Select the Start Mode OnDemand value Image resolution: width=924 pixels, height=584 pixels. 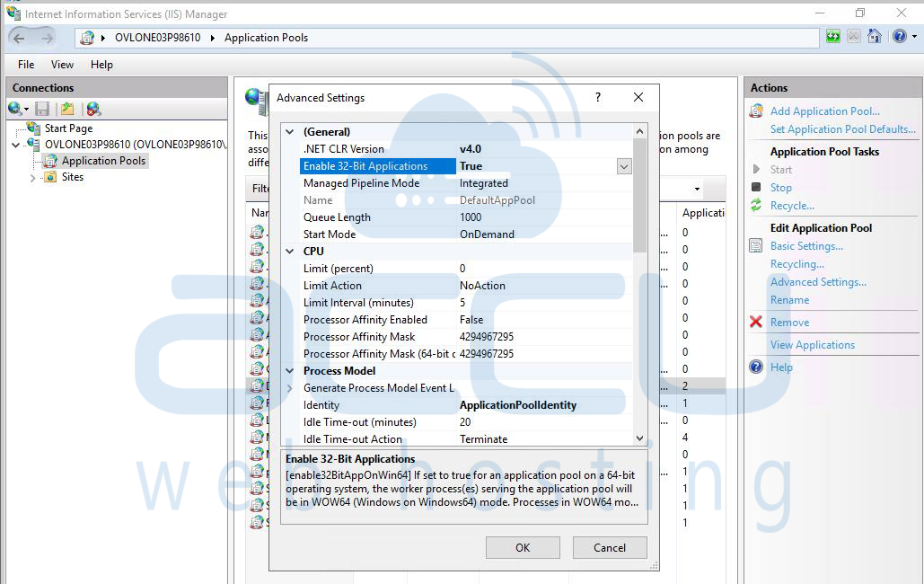click(487, 234)
